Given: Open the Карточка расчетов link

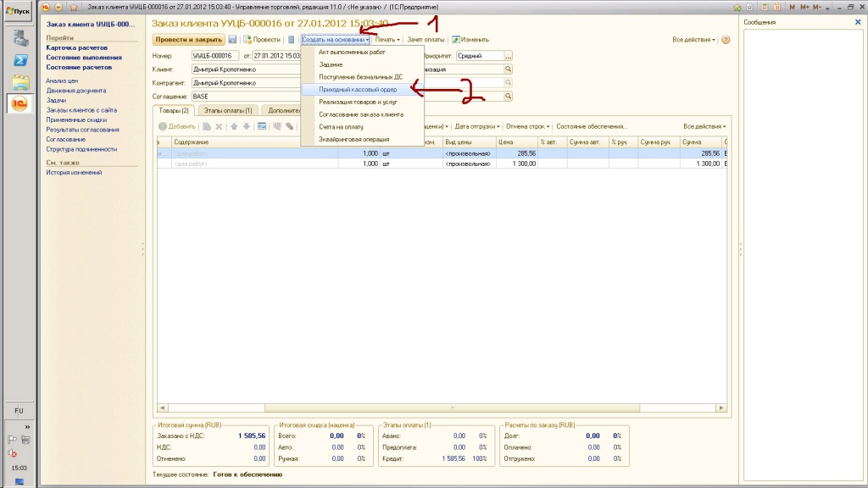Looking at the screenshot, I should pos(77,47).
